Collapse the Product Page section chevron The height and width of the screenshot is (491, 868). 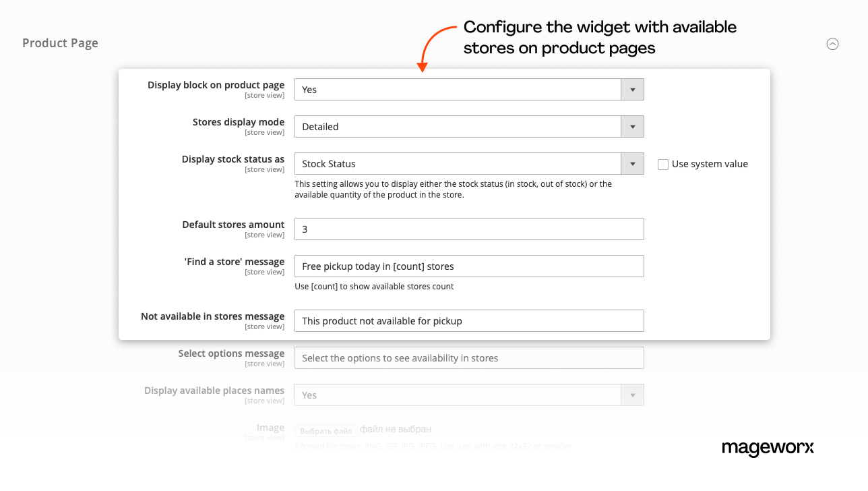pos(832,44)
